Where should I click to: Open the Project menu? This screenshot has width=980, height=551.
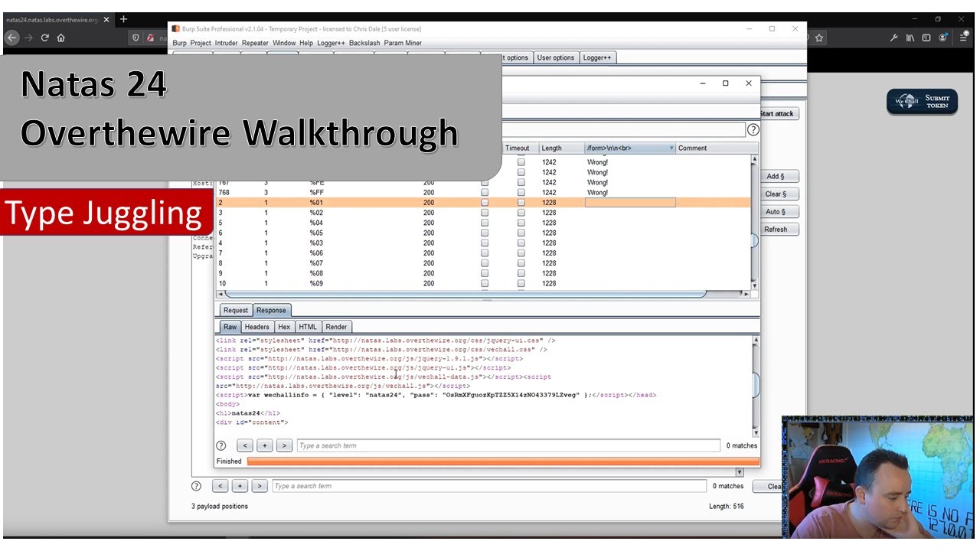[x=201, y=43]
